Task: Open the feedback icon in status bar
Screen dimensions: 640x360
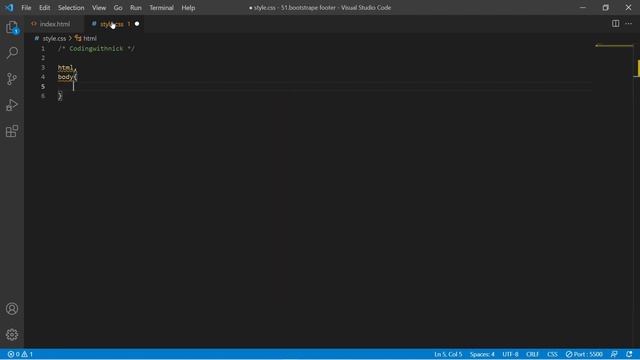Action: click(614, 354)
